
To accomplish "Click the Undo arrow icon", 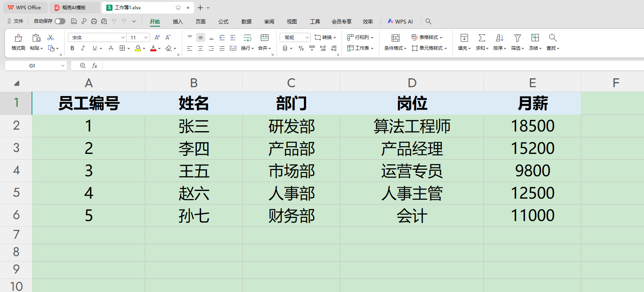I will point(114,21).
